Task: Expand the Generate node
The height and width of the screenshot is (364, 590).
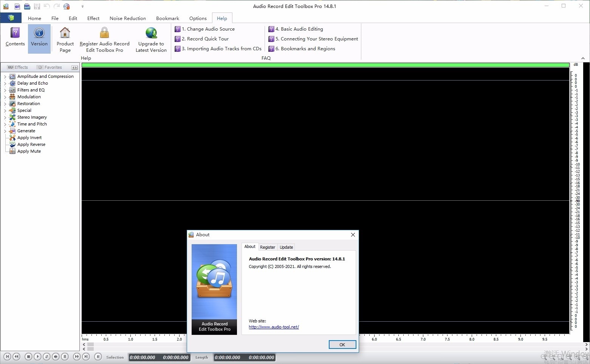Action: [5, 131]
